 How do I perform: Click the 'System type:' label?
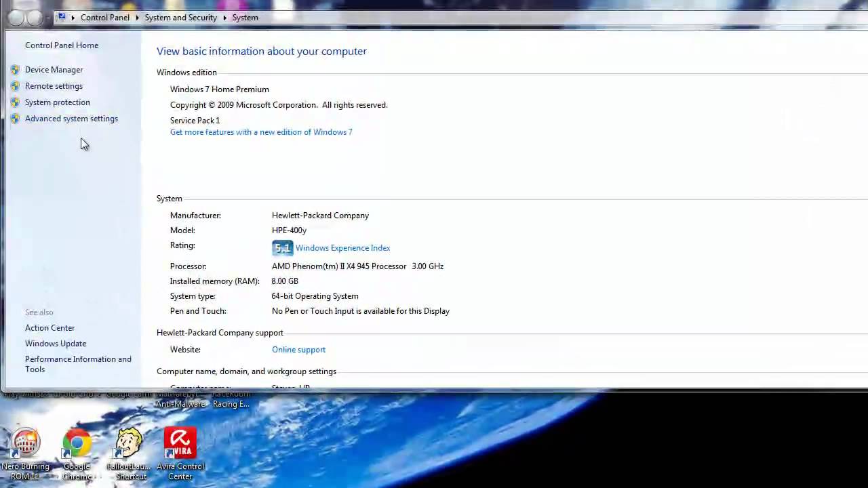193,296
